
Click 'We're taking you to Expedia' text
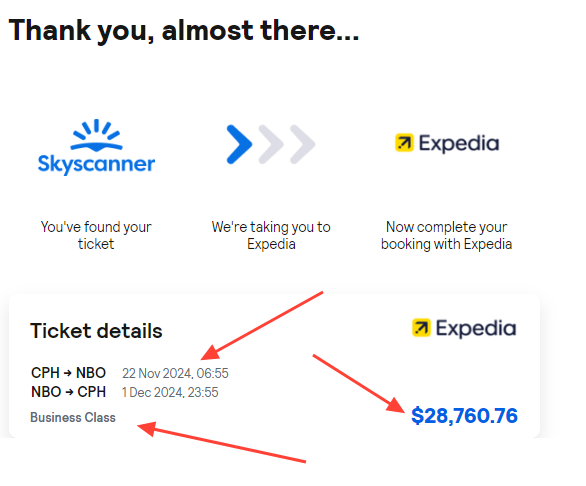[x=271, y=235]
